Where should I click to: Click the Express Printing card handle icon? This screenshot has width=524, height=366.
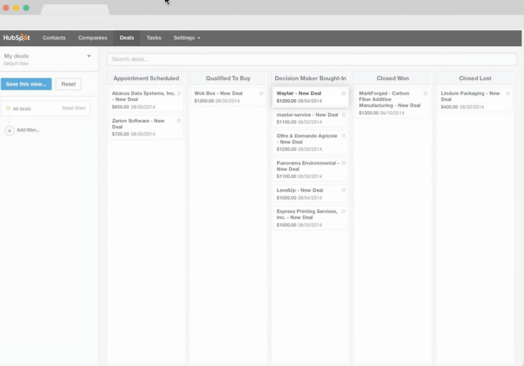(344, 211)
